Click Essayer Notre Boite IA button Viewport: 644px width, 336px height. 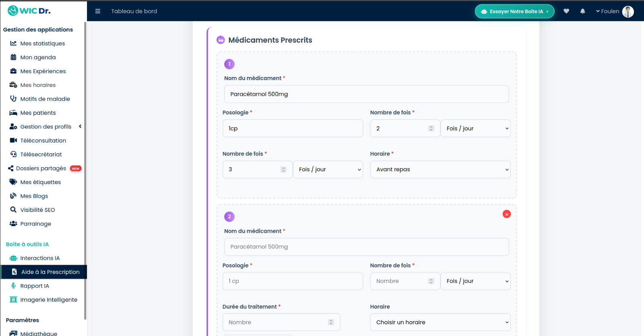point(514,11)
